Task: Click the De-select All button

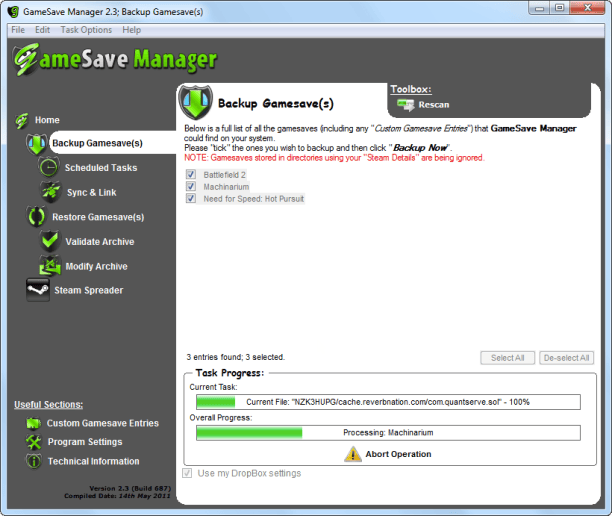Action: point(566,358)
